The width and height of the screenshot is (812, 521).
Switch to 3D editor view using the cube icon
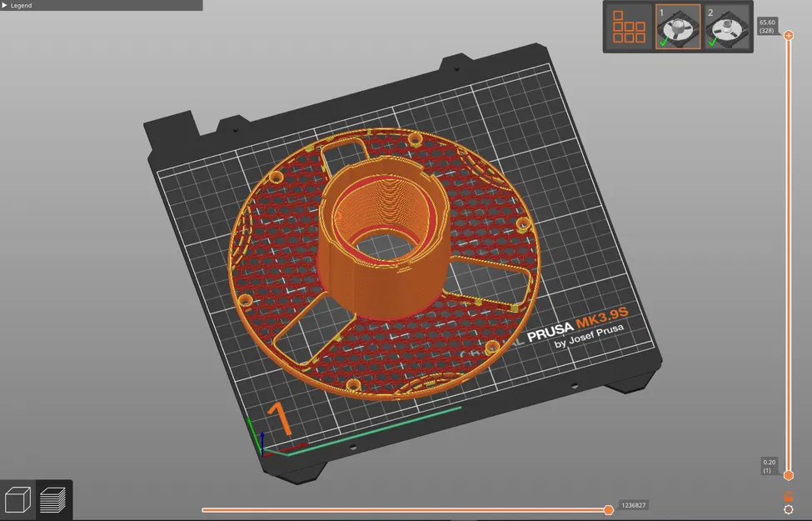[x=17, y=499]
